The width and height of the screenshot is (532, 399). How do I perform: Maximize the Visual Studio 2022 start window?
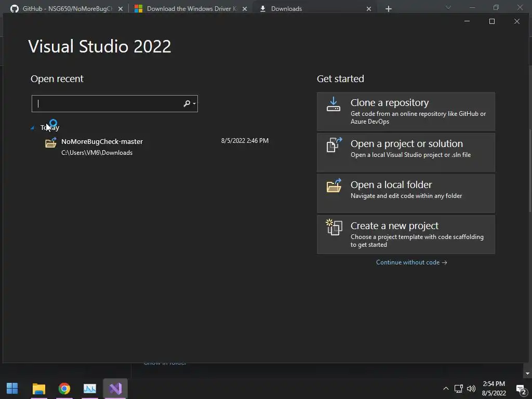coord(491,21)
